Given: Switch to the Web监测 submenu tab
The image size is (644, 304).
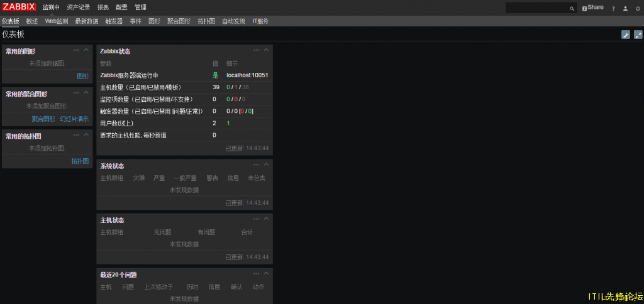Looking at the screenshot, I should 57,21.
